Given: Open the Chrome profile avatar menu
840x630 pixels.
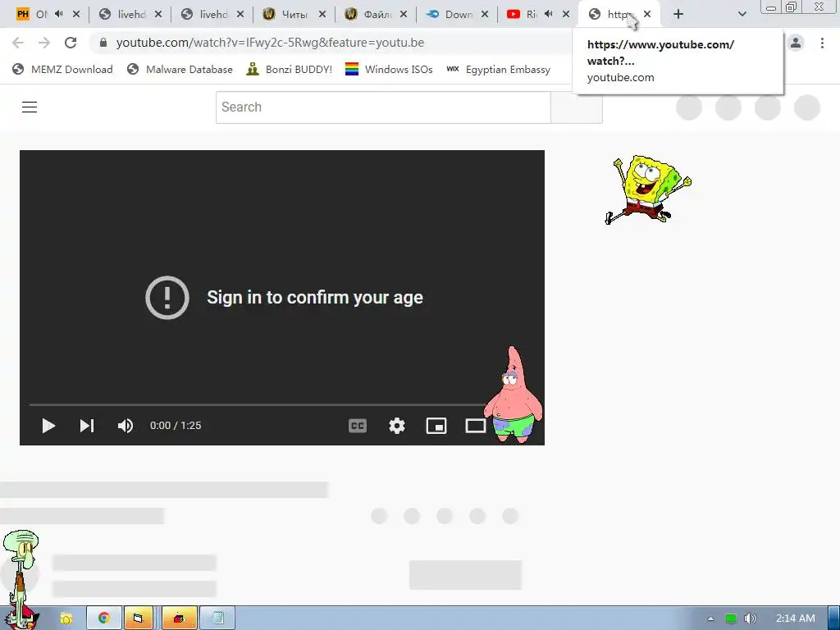Looking at the screenshot, I should (796, 43).
